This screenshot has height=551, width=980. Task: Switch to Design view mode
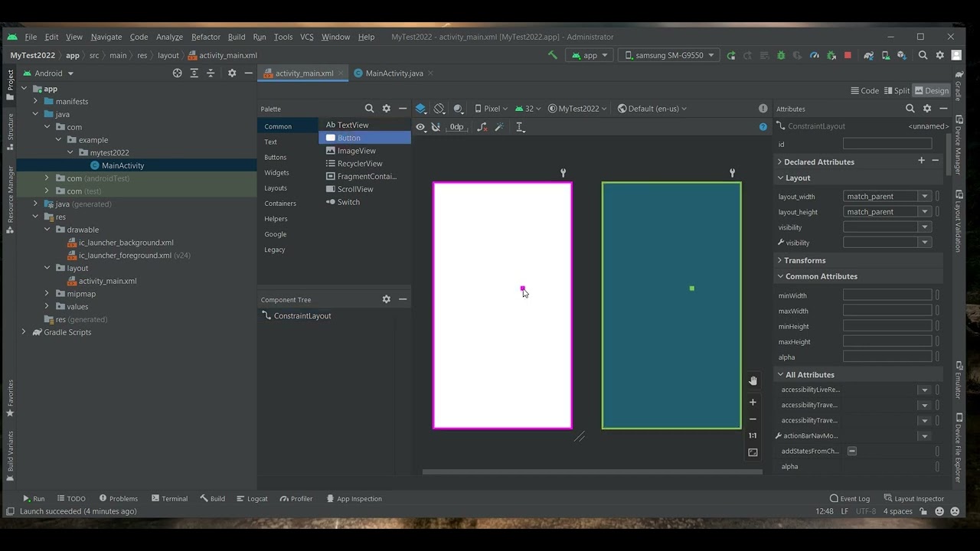[931, 90]
